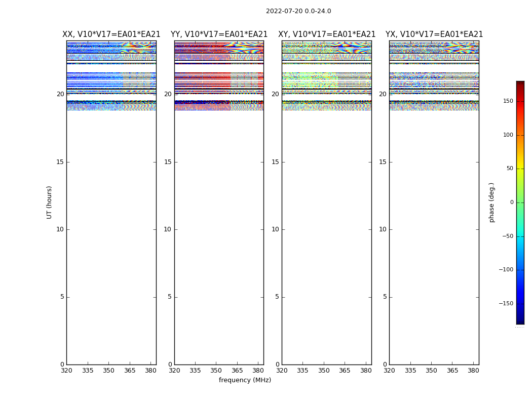Select the XX panel title
The image size is (532, 405).
point(111,34)
